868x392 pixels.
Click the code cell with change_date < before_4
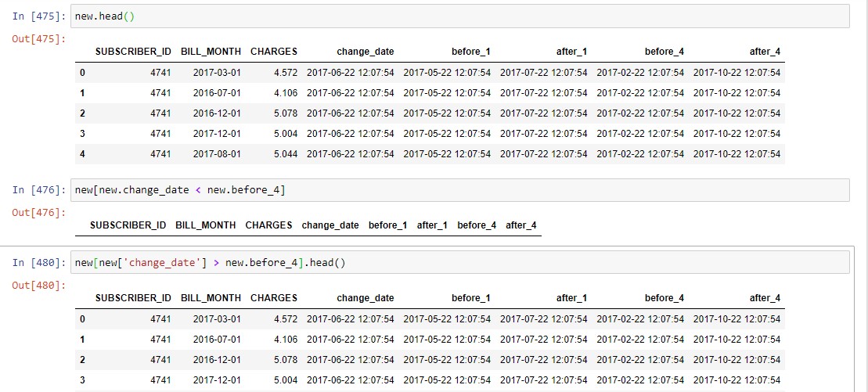pos(460,190)
